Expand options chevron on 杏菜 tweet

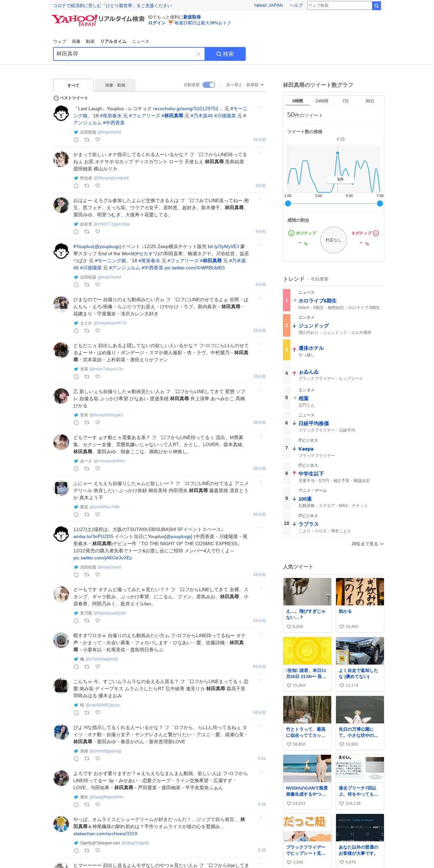[261, 344]
